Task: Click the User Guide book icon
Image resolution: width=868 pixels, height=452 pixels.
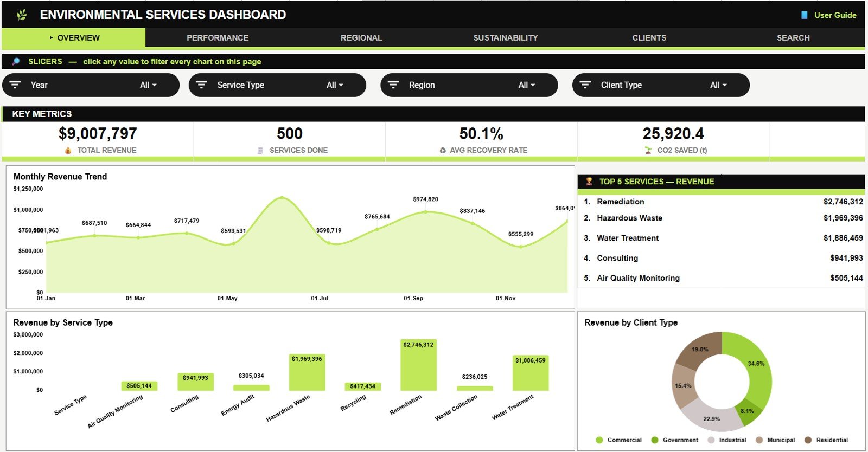Action: pyautogui.click(x=805, y=15)
